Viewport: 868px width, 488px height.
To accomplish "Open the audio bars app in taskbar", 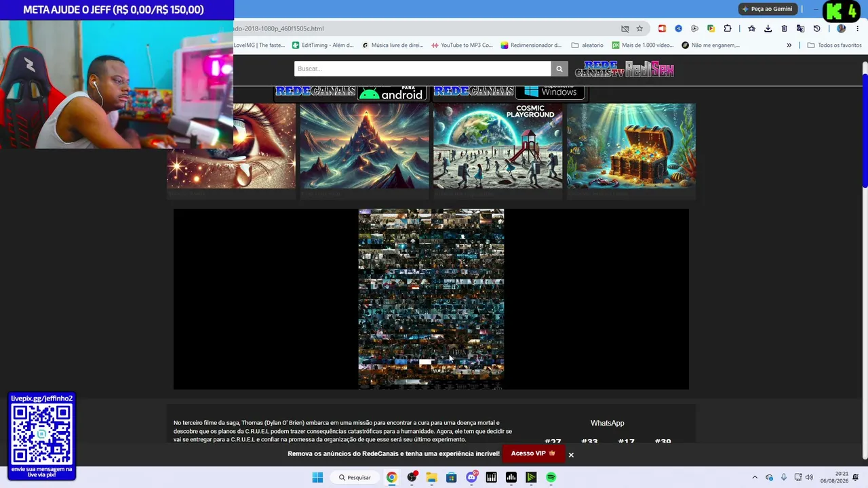I will click(x=511, y=477).
